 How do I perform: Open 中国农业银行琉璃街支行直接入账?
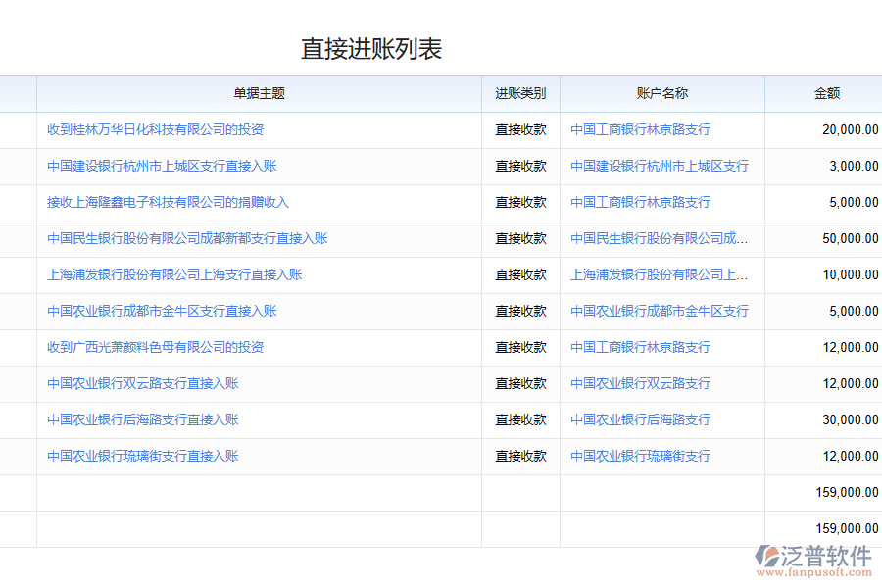[x=144, y=456]
